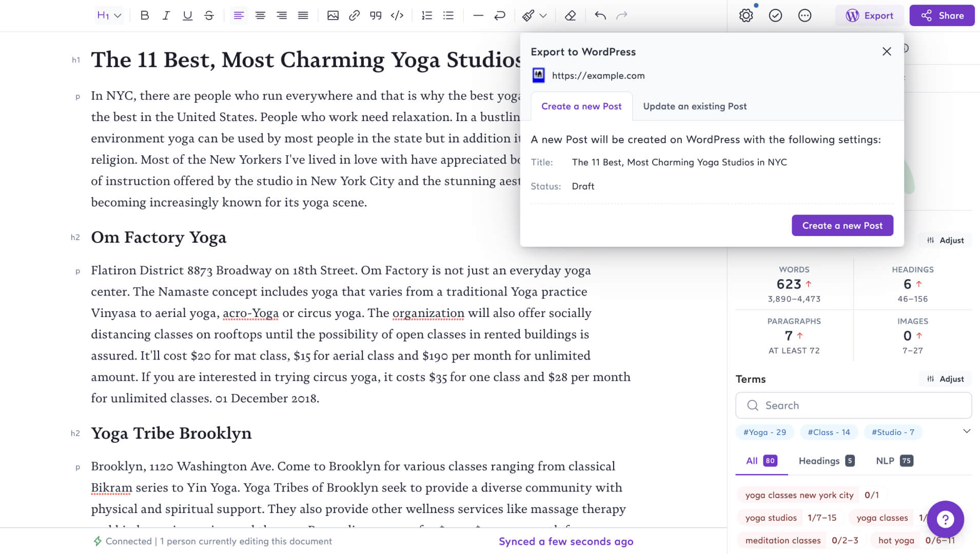Open the Share dialog
The width and height of the screenshot is (980, 554).
point(942,15)
